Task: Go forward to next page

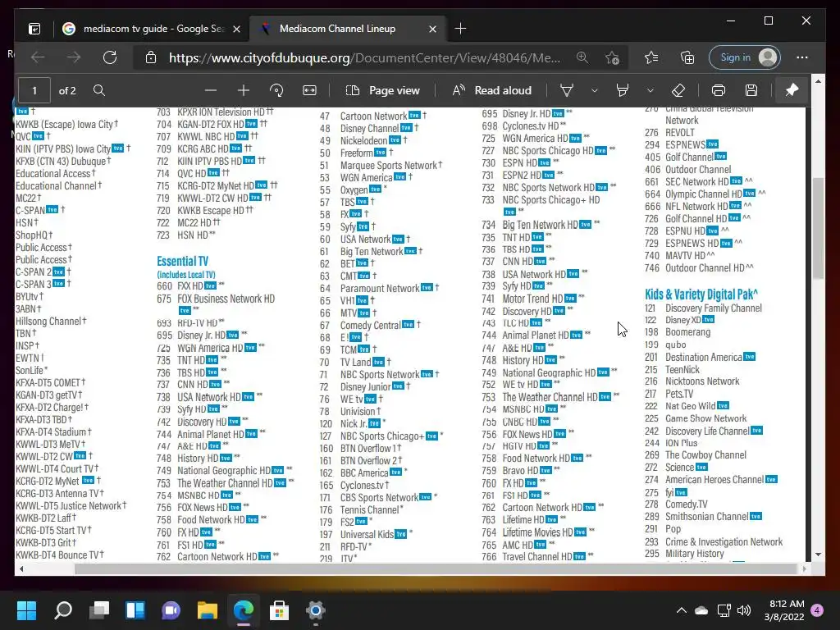Action: (x=74, y=57)
